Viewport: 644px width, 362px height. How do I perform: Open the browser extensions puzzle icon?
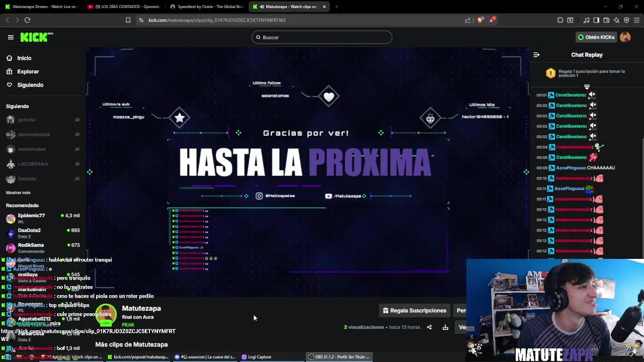[560, 20]
